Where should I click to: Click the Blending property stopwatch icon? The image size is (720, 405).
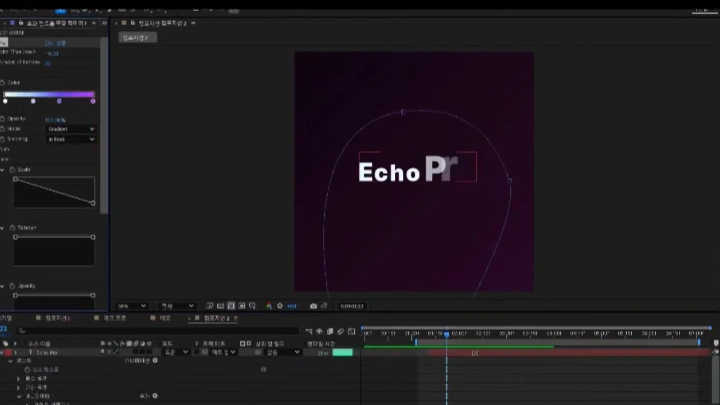(3, 139)
